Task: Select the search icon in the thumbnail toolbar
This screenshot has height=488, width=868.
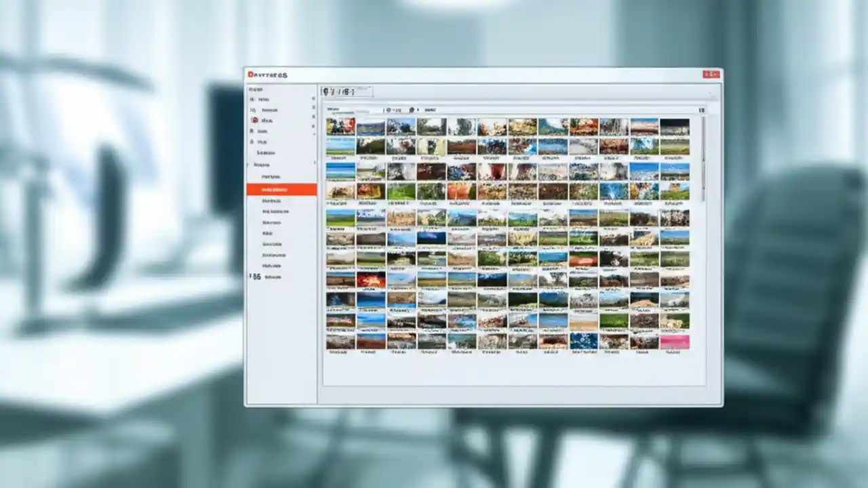Action: point(390,109)
